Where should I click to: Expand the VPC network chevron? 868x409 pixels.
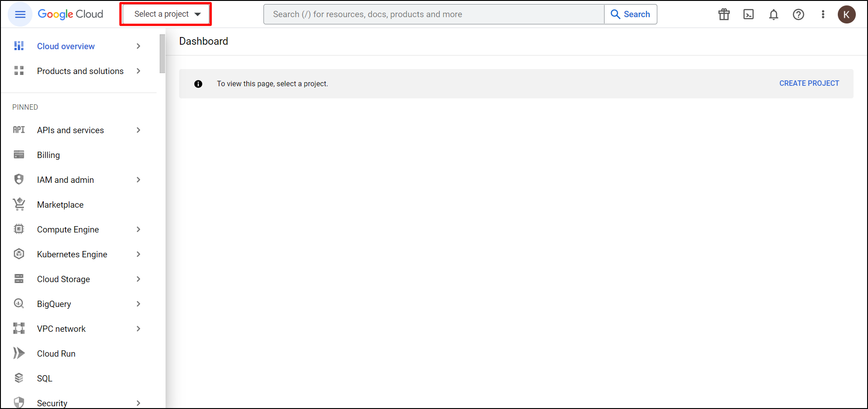(x=139, y=328)
